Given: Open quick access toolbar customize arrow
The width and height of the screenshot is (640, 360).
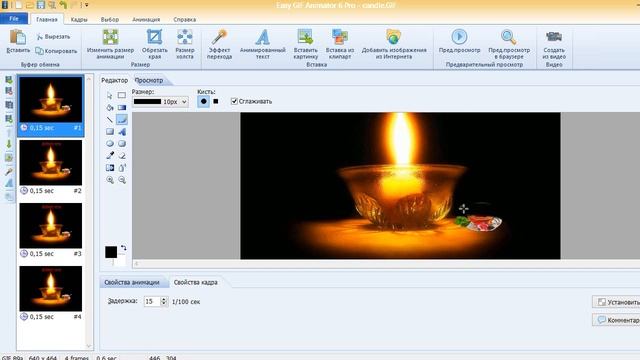Looking at the screenshot, I should click(87, 5).
